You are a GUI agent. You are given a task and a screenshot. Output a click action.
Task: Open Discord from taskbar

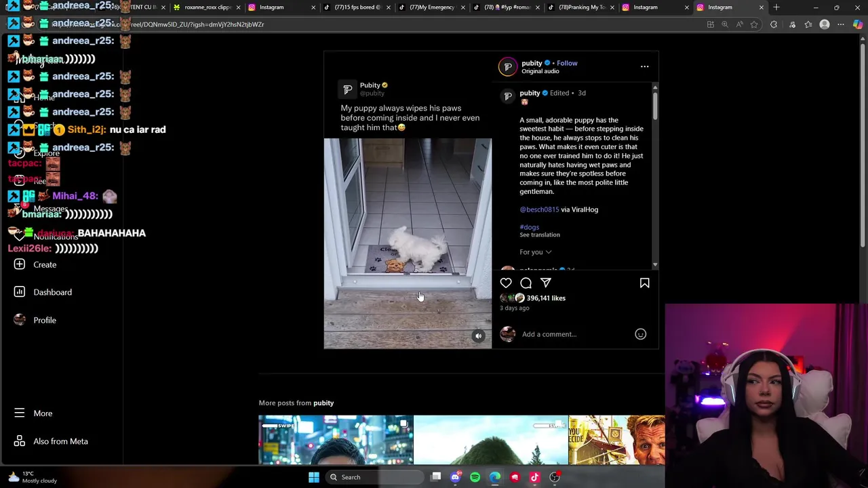(x=455, y=477)
